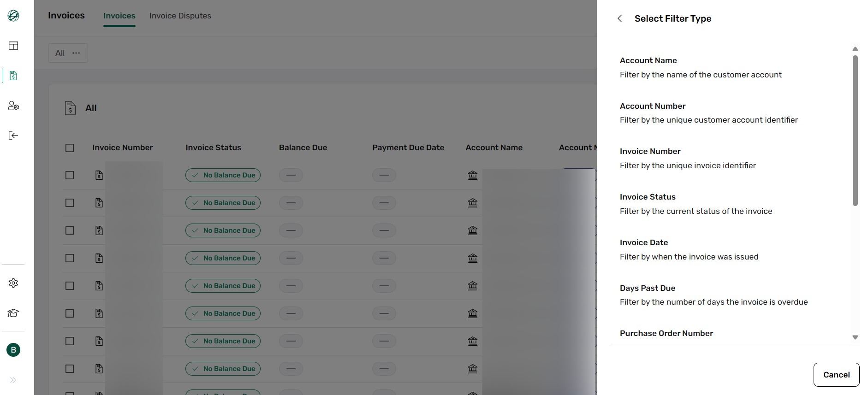
Task: Open the settings gear in the sidebar
Action: click(x=13, y=283)
